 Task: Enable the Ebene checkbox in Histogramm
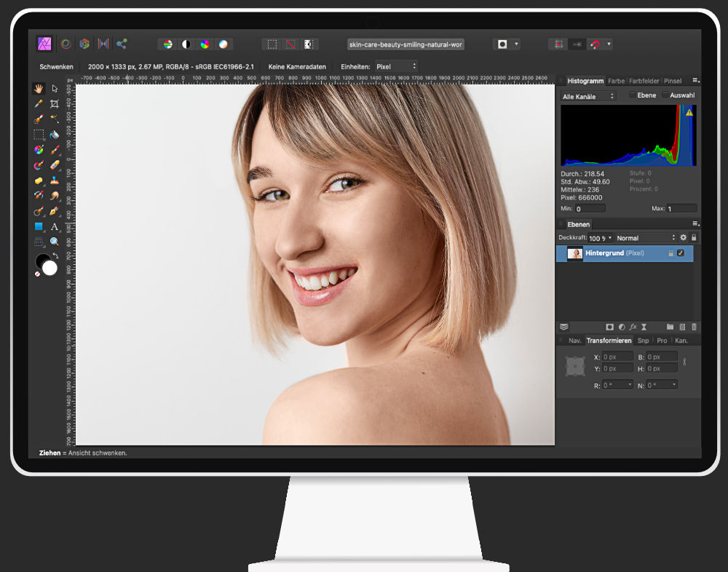[632, 95]
